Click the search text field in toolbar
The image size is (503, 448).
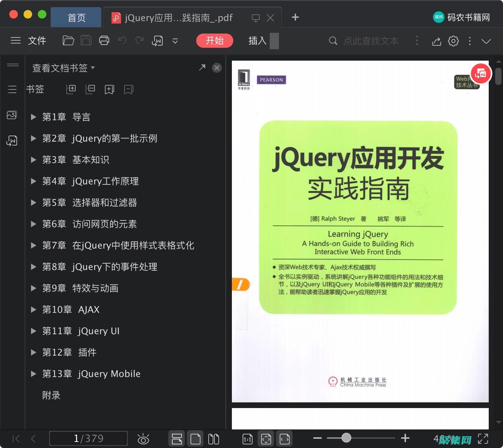tap(371, 41)
